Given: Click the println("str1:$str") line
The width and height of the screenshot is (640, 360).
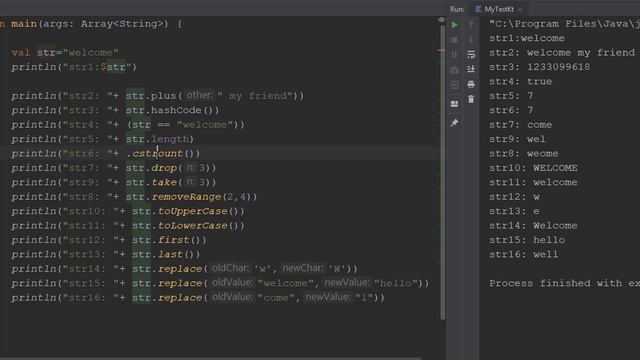Looking at the screenshot, I should 74,67.
